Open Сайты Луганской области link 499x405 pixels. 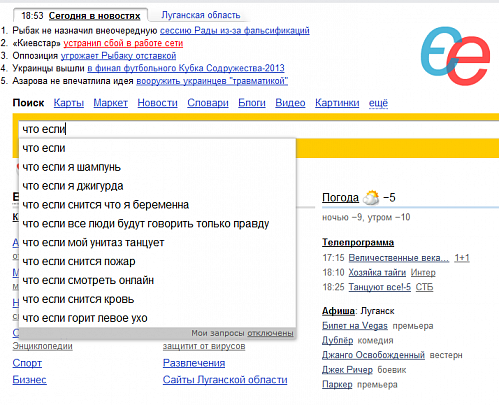click(225, 380)
